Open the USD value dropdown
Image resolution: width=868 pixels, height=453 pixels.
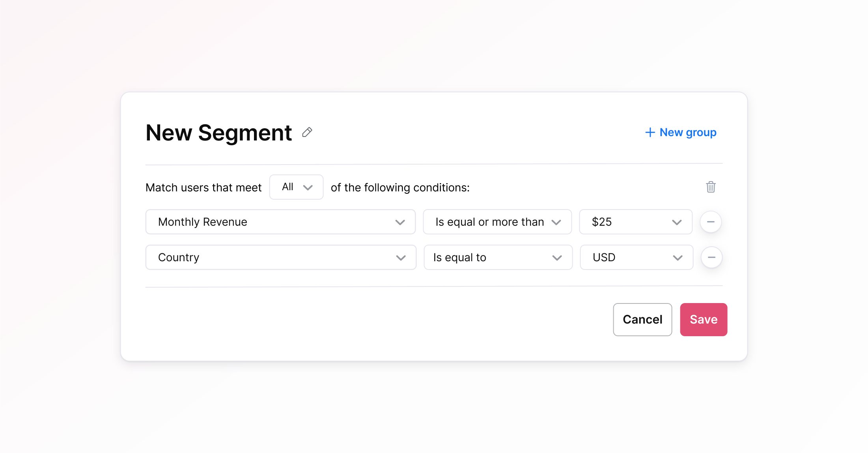[637, 257]
